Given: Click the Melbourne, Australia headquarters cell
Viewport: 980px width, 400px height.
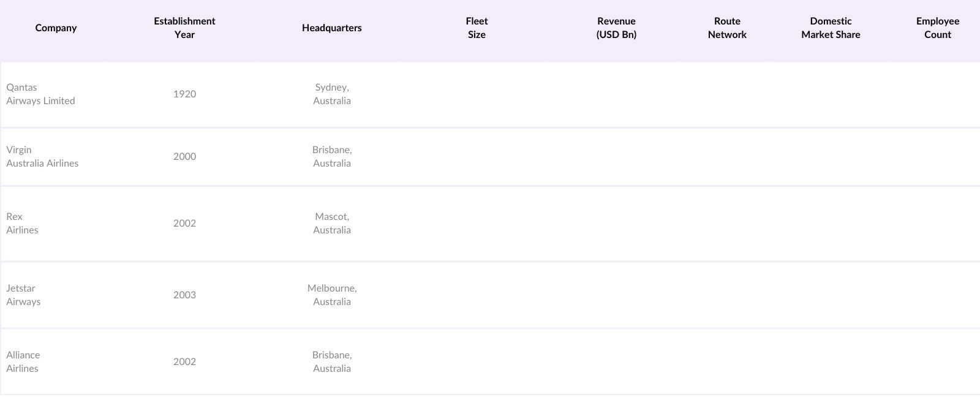Looking at the screenshot, I should tap(331, 295).
